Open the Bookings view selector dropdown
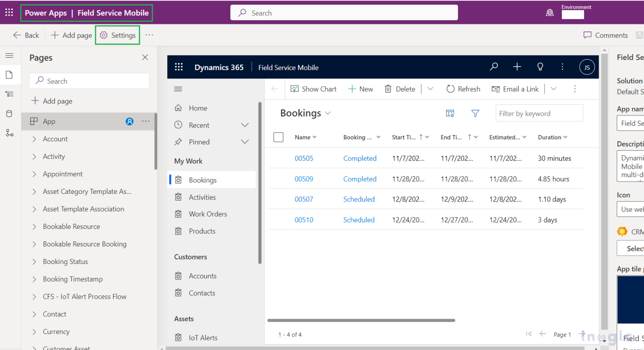644x350 pixels. pos(328,113)
